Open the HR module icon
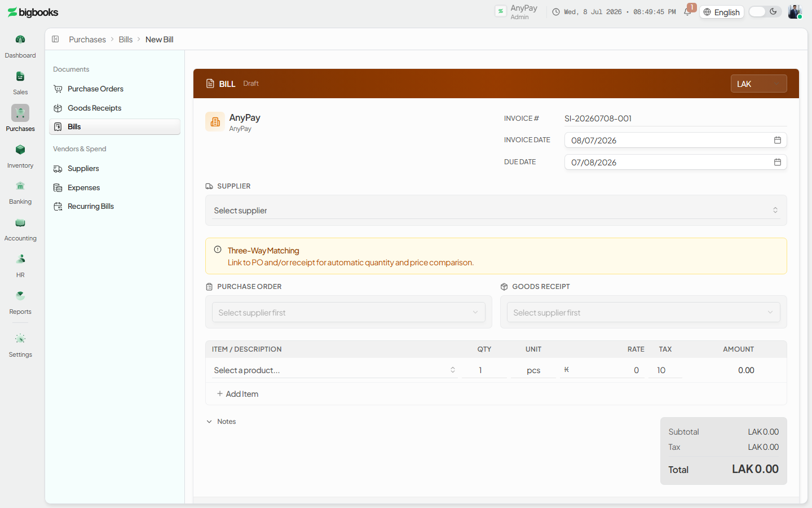The width and height of the screenshot is (812, 508). point(20,259)
